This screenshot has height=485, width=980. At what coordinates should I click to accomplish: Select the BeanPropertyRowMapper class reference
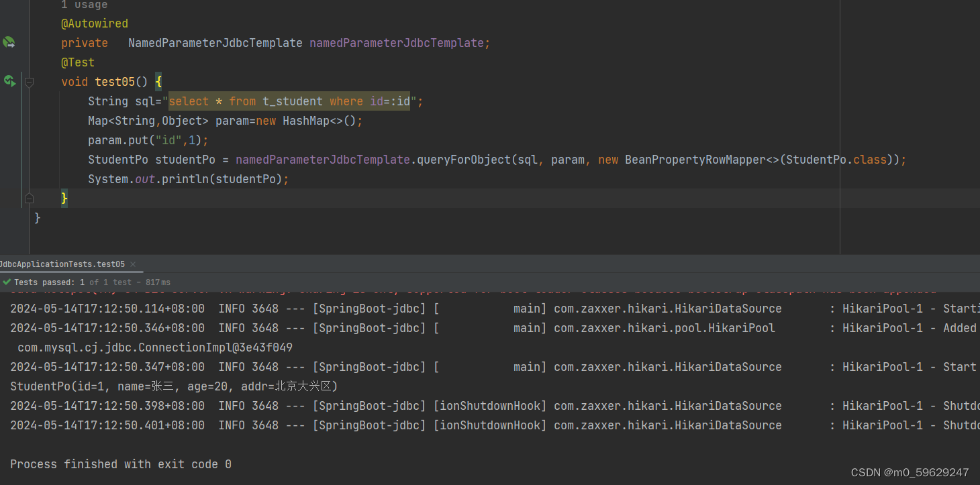point(691,159)
